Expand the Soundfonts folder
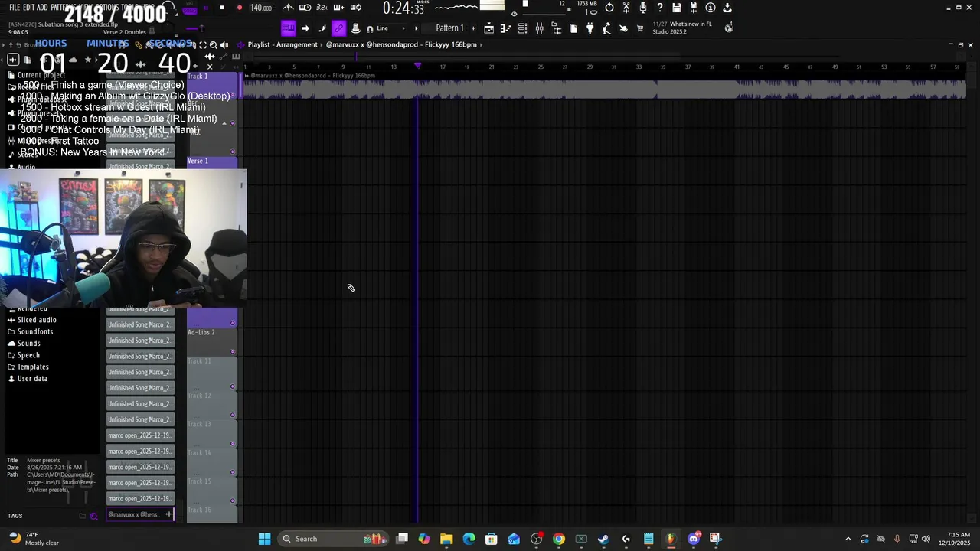 pos(35,331)
